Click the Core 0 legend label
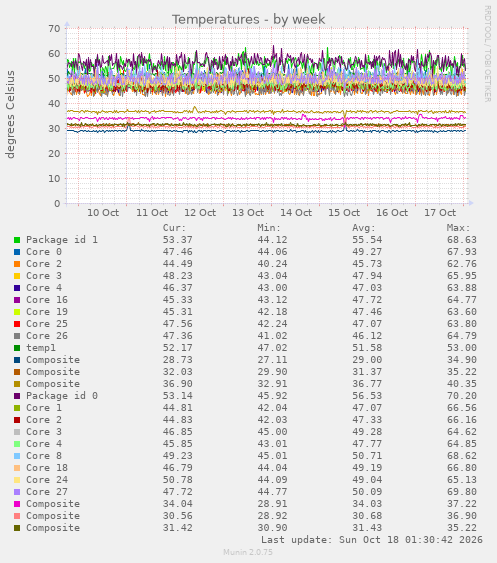The height and width of the screenshot is (563, 497). pos(44,252)
